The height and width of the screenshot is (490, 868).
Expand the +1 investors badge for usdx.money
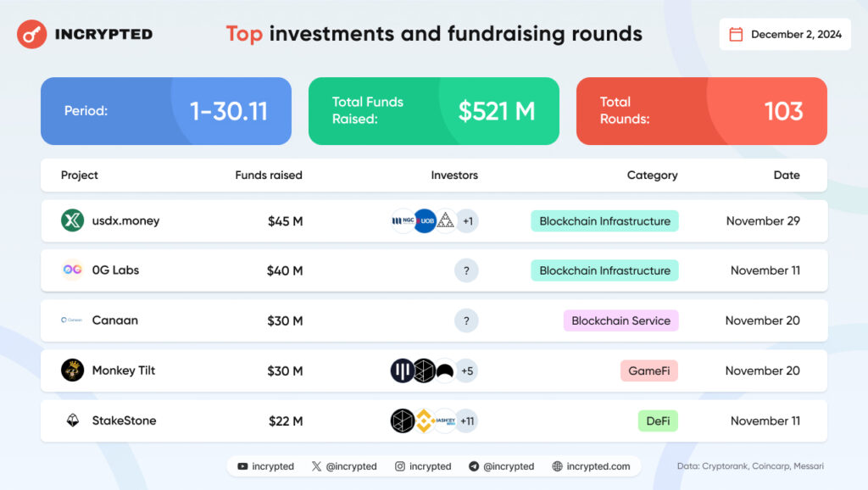[x=467, y=221]
